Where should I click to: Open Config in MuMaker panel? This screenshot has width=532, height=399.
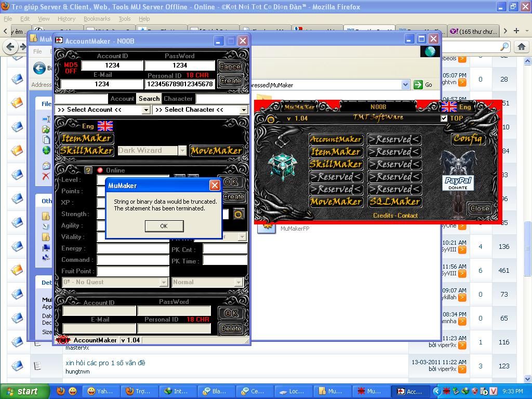click(x=468, y=138)
